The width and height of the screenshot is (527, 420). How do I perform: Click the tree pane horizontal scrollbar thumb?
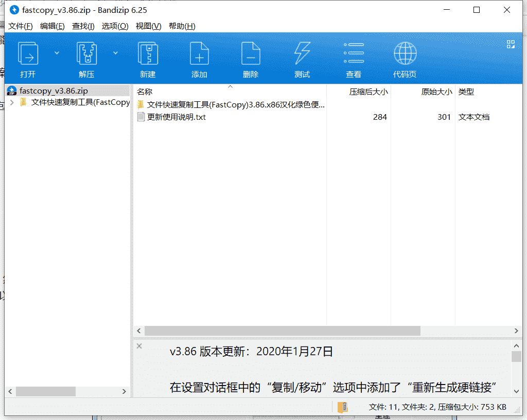(x=46, y=391)
